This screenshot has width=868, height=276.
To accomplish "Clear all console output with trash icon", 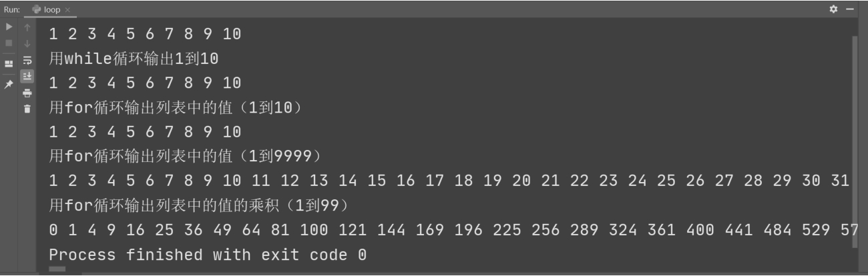I will coord(27,109).
